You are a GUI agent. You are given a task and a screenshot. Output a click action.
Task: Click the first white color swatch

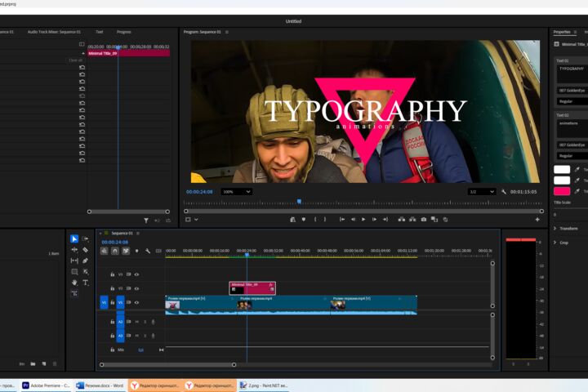pyautogui.click(x=562, y=170)
